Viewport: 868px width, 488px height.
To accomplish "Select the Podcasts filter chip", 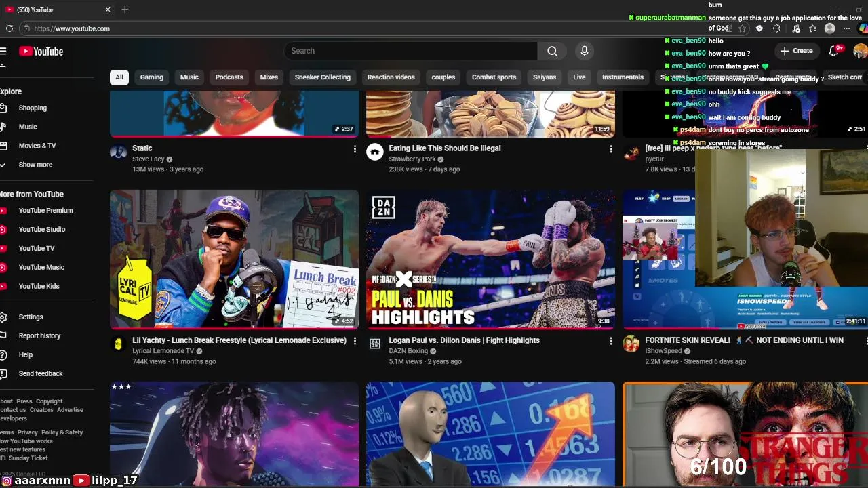I will coord(229,77).
